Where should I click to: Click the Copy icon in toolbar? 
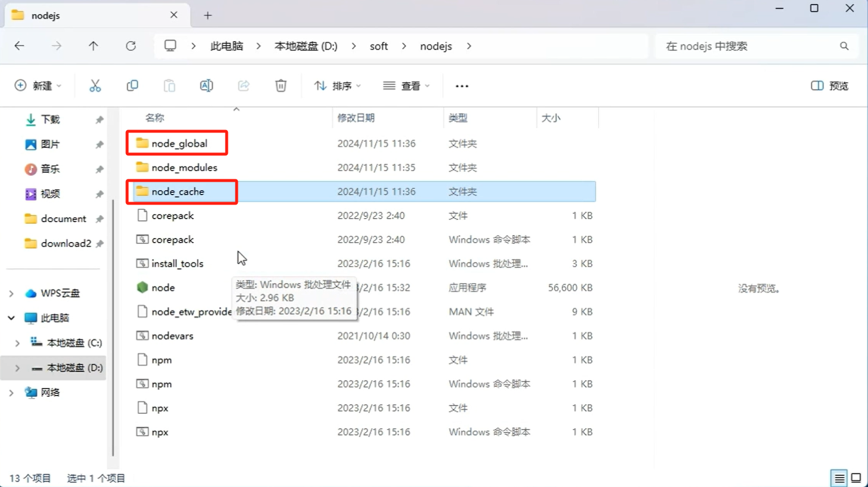[132, 86]
